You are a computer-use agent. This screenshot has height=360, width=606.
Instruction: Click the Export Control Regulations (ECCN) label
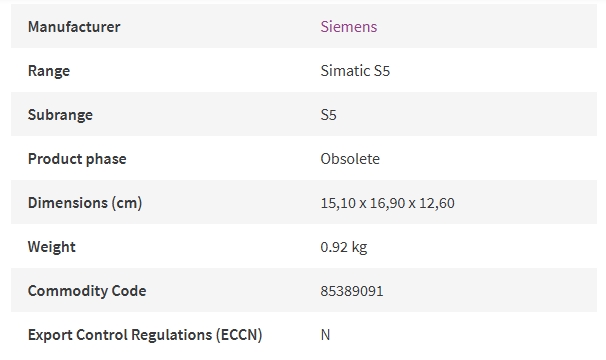click(145, 335)
